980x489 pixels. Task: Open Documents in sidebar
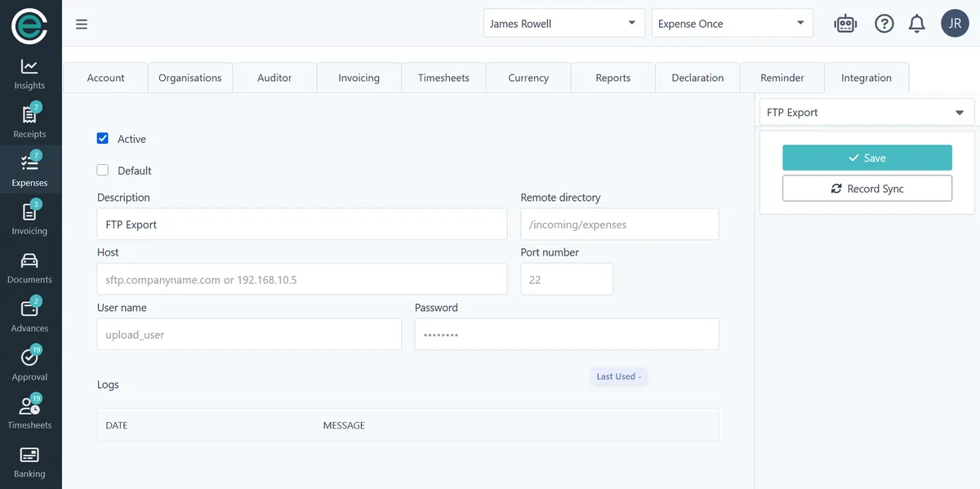tap(29, 269)
